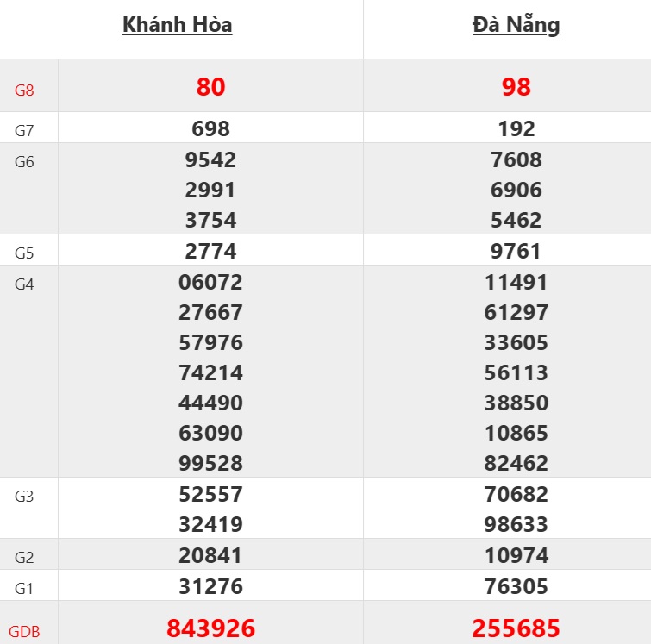
Task: Select G4 number 74214
Action: 210,372
